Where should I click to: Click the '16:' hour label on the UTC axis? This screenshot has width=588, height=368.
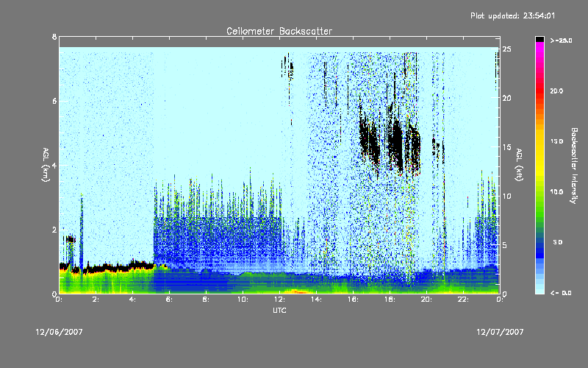click(354, 300)
